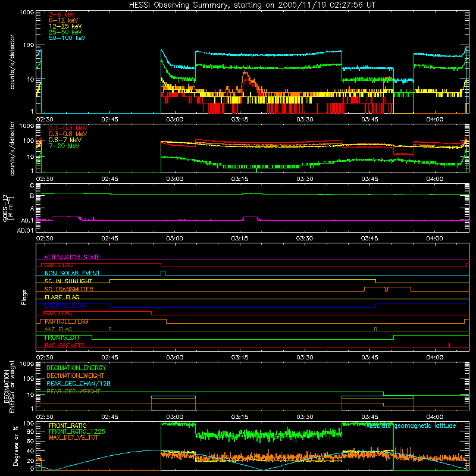Select the 12-25 keV legend label
The image size is (476, 476).
coord(65,26)
